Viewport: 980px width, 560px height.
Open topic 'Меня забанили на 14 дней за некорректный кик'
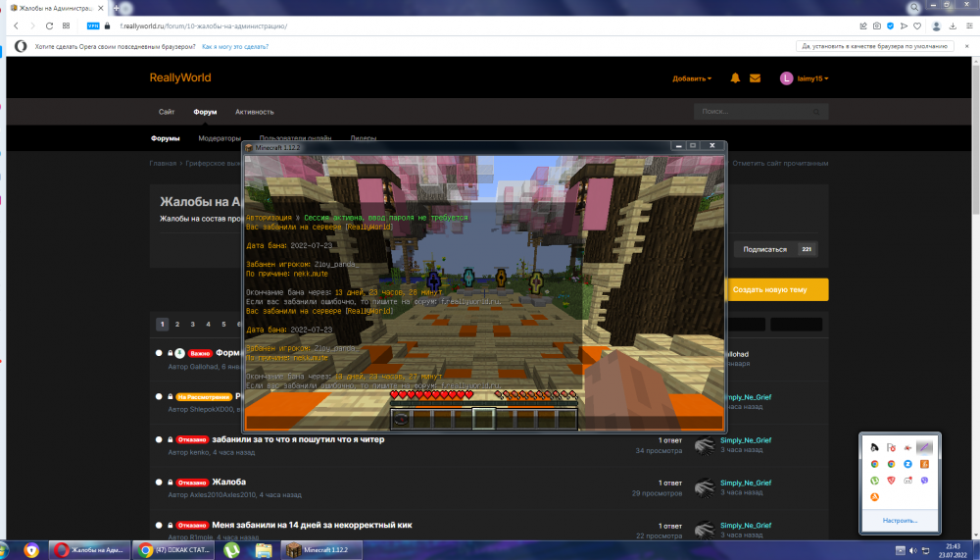[312, 525]
